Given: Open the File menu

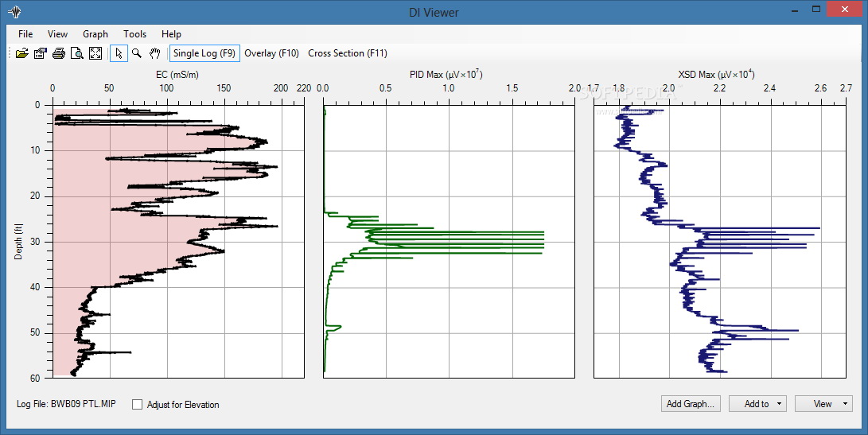Looking at the screenshot, I should pyautogui.click(x=25, y=33).
